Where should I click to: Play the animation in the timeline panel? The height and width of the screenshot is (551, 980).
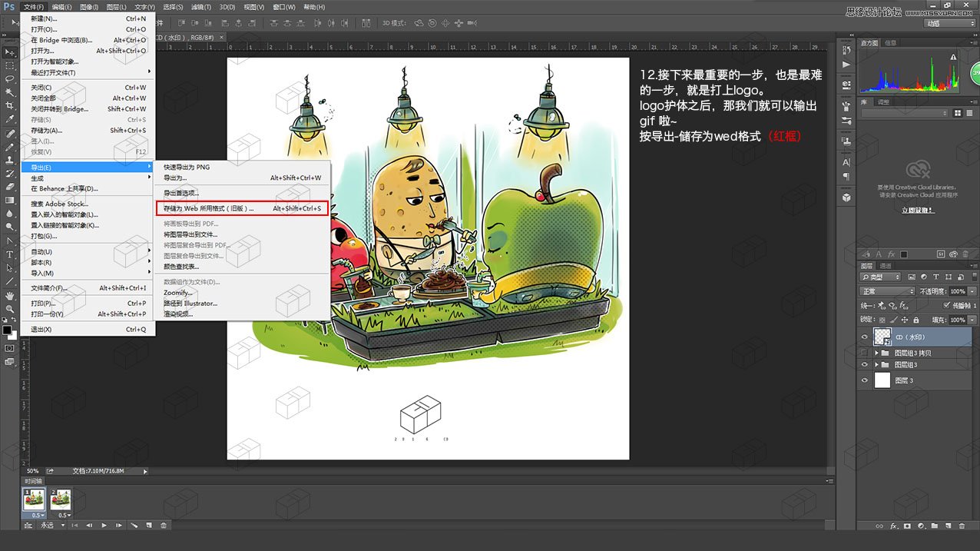point(104,525)
